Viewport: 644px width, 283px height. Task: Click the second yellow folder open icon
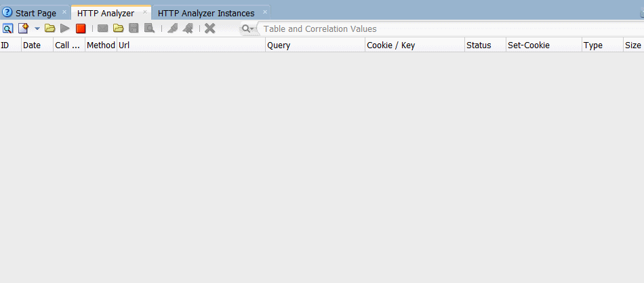click(118, 29)
